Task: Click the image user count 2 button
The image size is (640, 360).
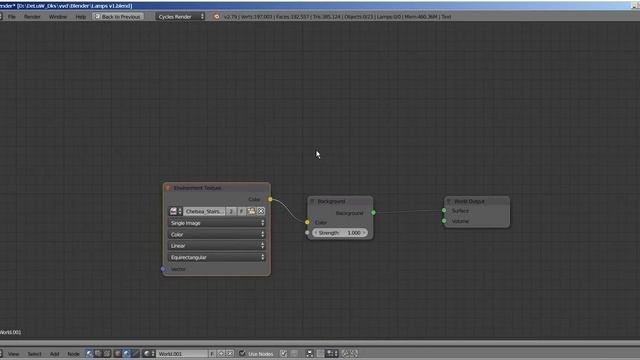Action: point(231,211)
